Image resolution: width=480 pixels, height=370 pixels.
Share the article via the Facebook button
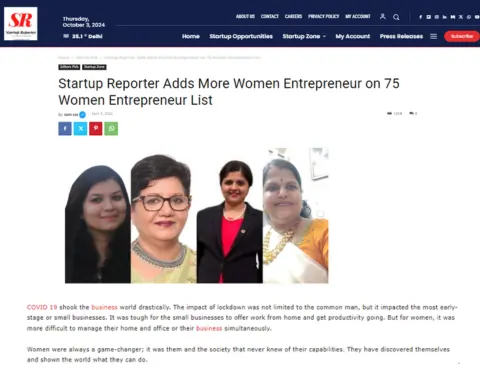(65, 129)
